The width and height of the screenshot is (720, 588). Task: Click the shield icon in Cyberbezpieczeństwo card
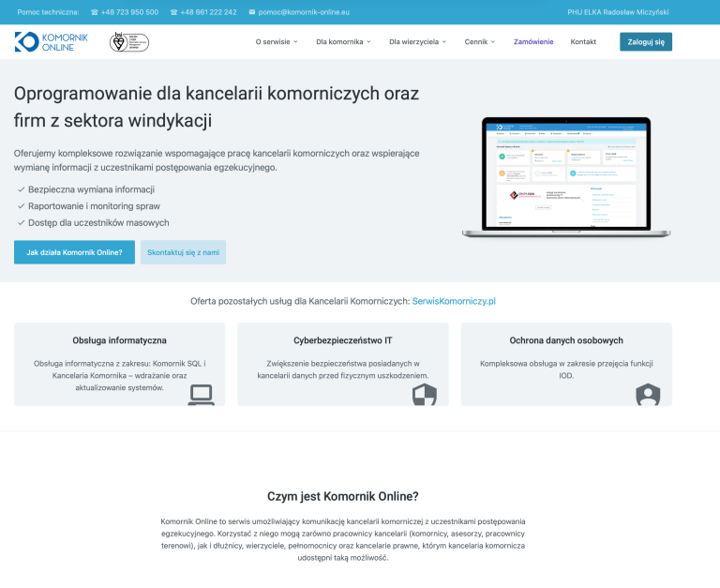pyautogui.click(x=425, y=394)
